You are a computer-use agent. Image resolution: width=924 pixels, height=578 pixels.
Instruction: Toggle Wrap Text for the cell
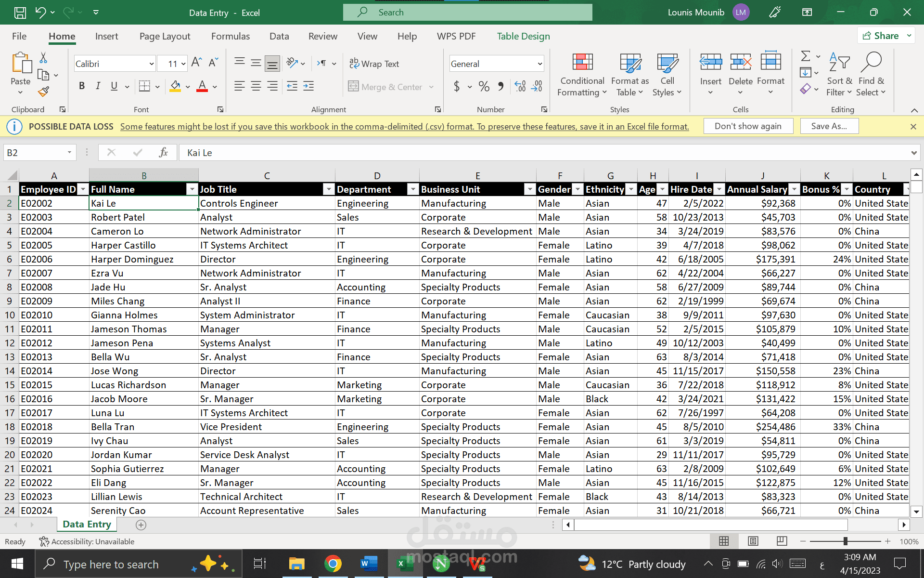[374, 64]
